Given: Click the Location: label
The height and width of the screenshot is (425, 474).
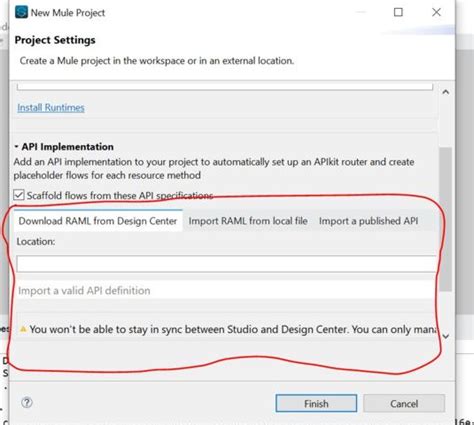Looking at the screenshot, I should coord(36,241).
